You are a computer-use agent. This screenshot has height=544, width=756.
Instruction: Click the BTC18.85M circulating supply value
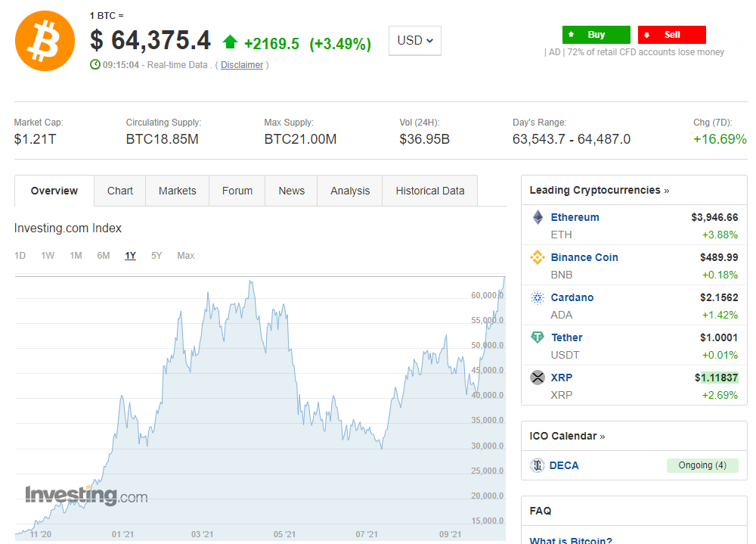tap(163, 139)
